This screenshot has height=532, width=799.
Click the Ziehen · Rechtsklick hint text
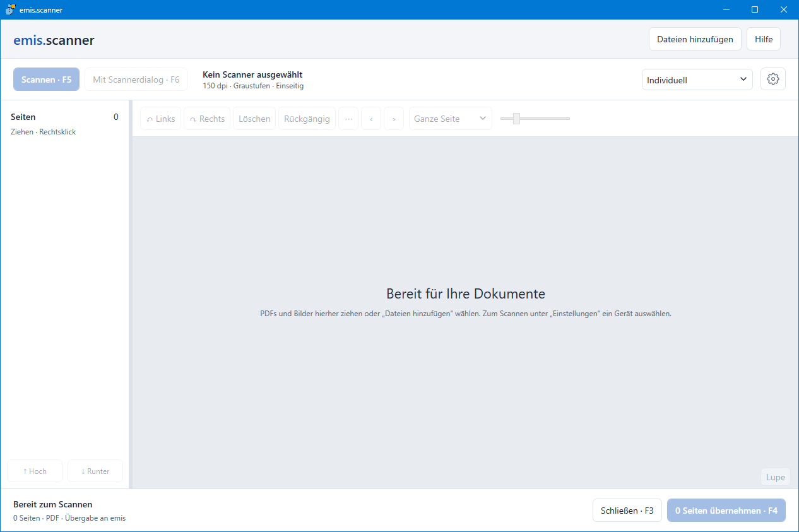point(43,132)
